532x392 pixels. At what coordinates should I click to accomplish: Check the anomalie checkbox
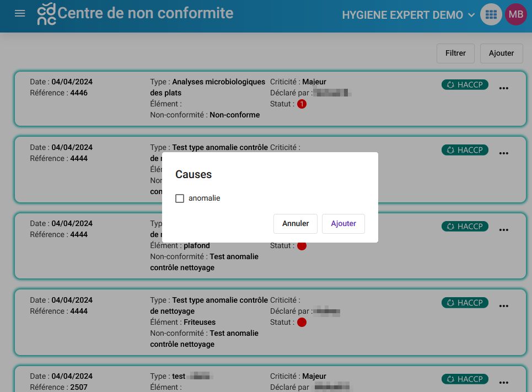pos(180,198)
